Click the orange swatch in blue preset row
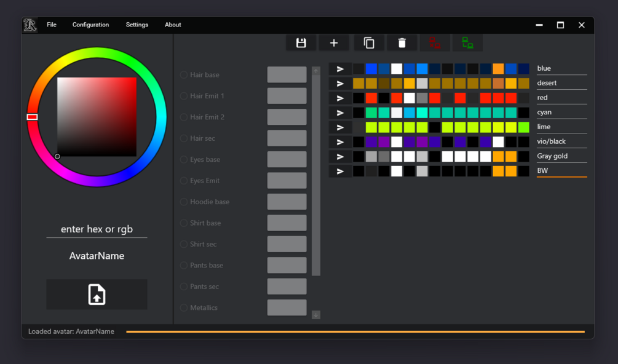 click(x=498, y=69)
